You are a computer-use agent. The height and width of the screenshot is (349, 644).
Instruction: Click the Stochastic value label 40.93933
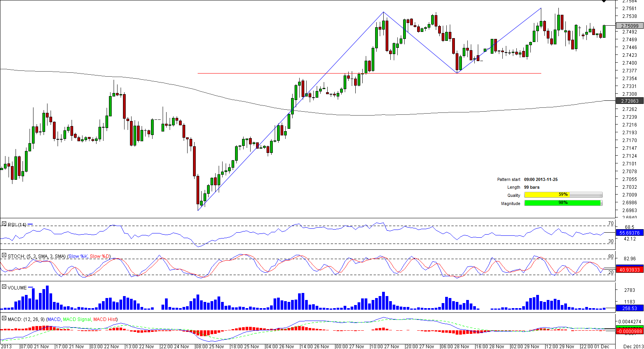click(x=630, y=270)
